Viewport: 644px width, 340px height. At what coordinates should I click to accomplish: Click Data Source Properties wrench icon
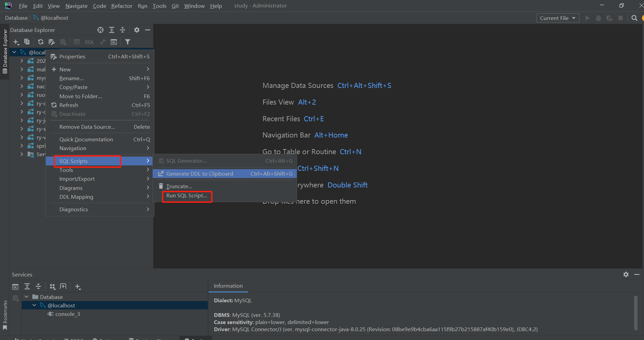tap(52, 42)
